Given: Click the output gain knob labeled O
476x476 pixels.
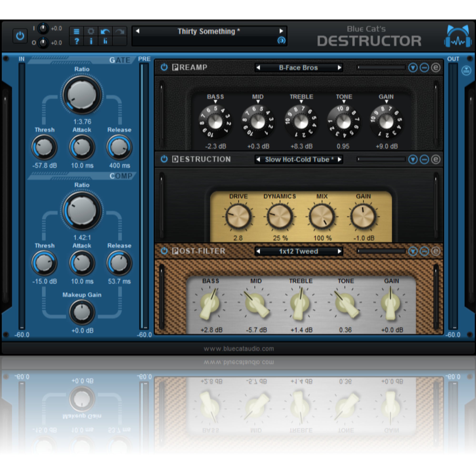Looking at the screenshot, I should coord(43,43).
